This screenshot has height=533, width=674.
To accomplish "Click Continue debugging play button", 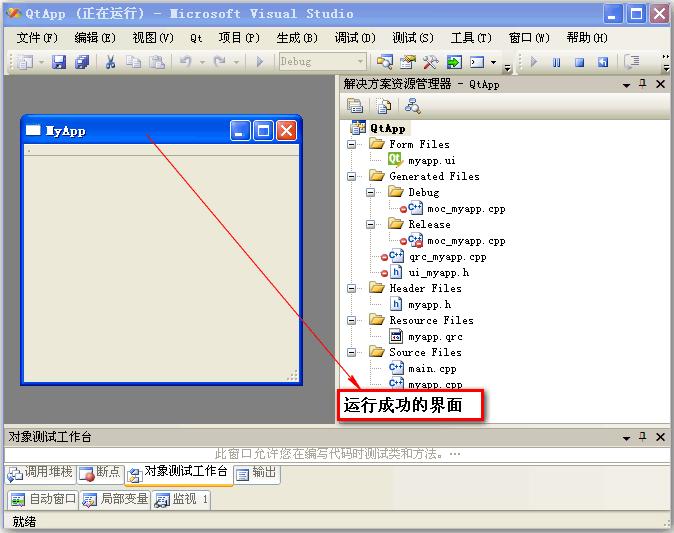I will 534,62.
